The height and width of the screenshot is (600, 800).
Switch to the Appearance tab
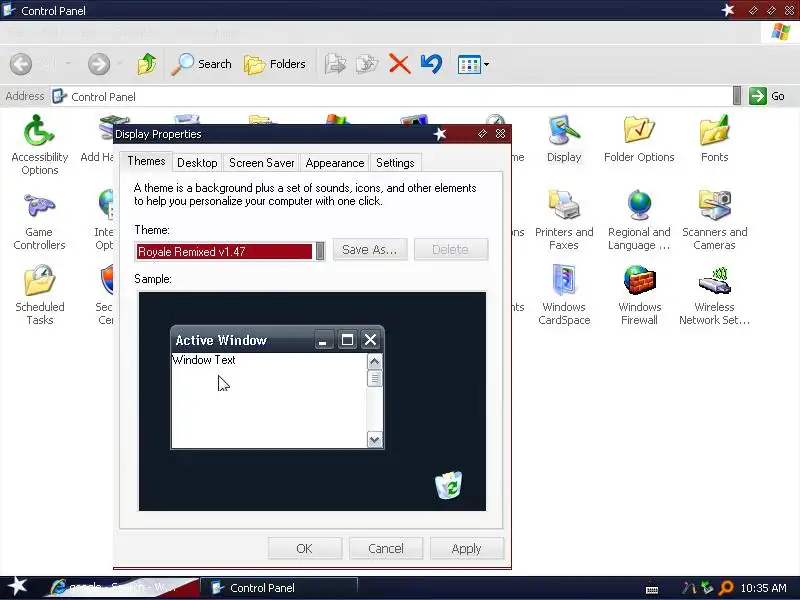point(335,163)
